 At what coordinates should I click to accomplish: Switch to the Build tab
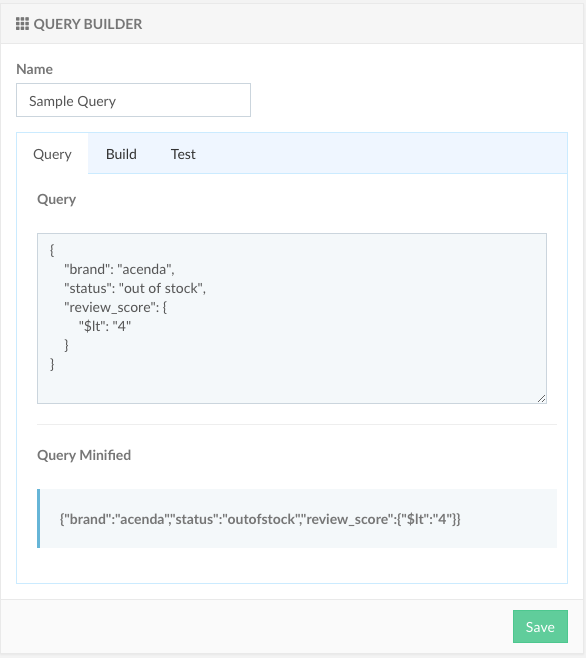pos(121,154)
